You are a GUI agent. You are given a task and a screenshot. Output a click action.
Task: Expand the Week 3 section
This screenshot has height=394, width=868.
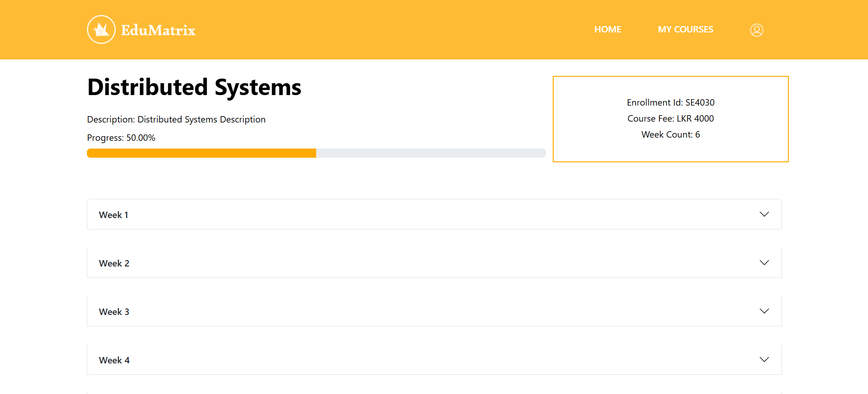[x=434, y=311]
